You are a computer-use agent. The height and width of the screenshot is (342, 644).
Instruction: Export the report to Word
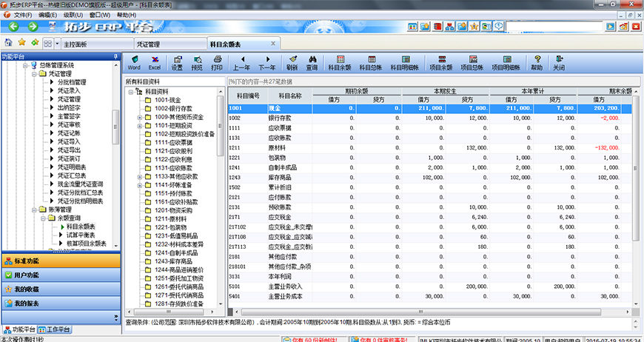134,62
